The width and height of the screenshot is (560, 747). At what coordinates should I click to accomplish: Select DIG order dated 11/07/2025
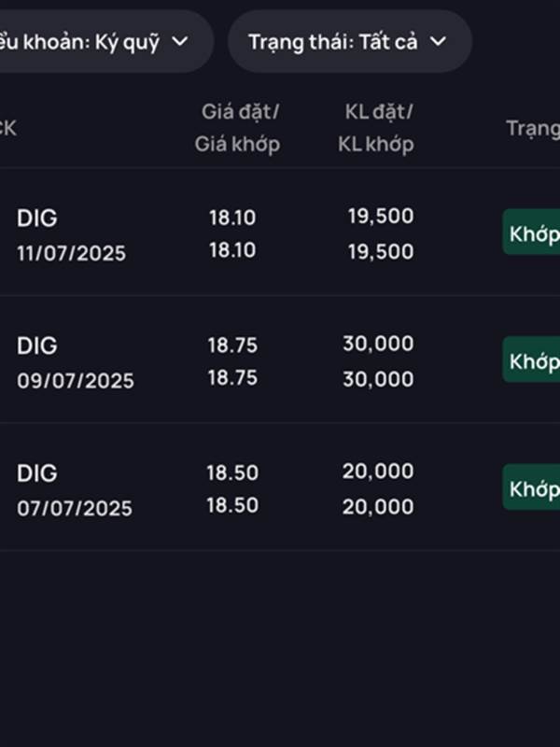[x=280, y=233]
